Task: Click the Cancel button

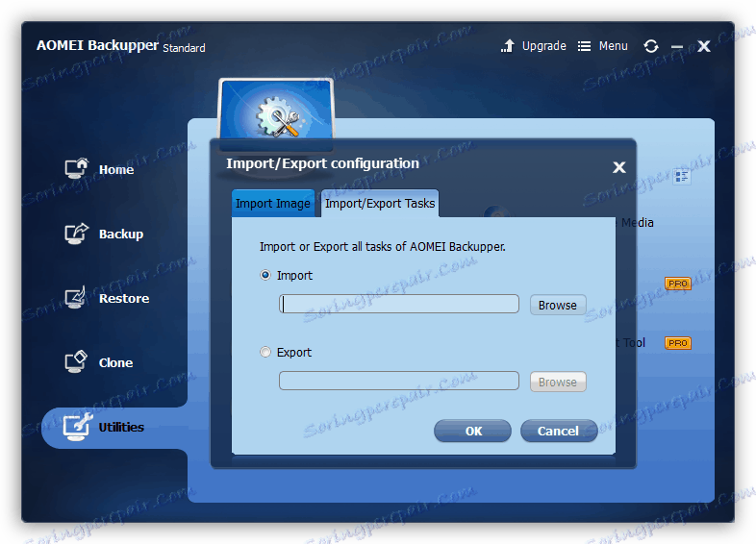Action: [559, 431]
